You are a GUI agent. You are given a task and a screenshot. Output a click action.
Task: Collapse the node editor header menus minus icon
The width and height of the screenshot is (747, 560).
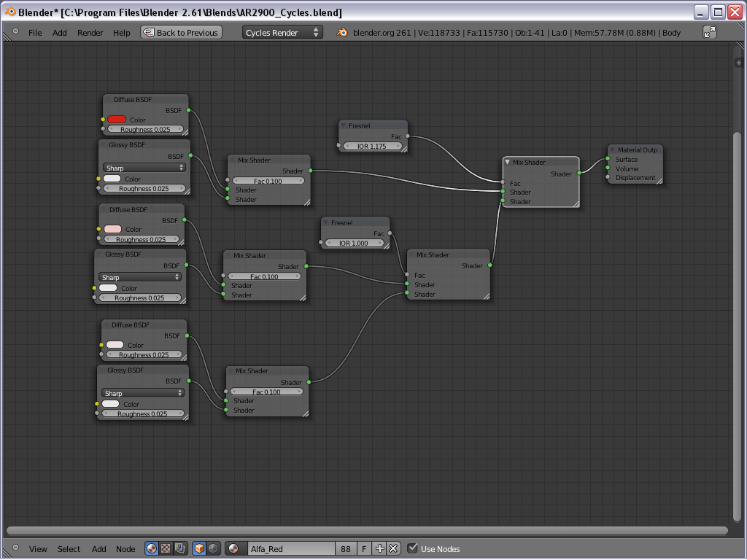(16, 547)
